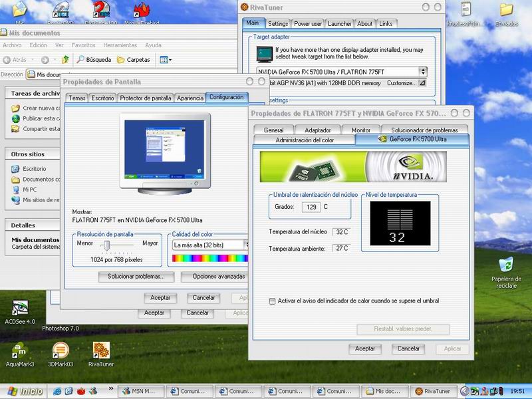Open the Calidad del color dropdown

pyautogui.click(x=246, y=245)
